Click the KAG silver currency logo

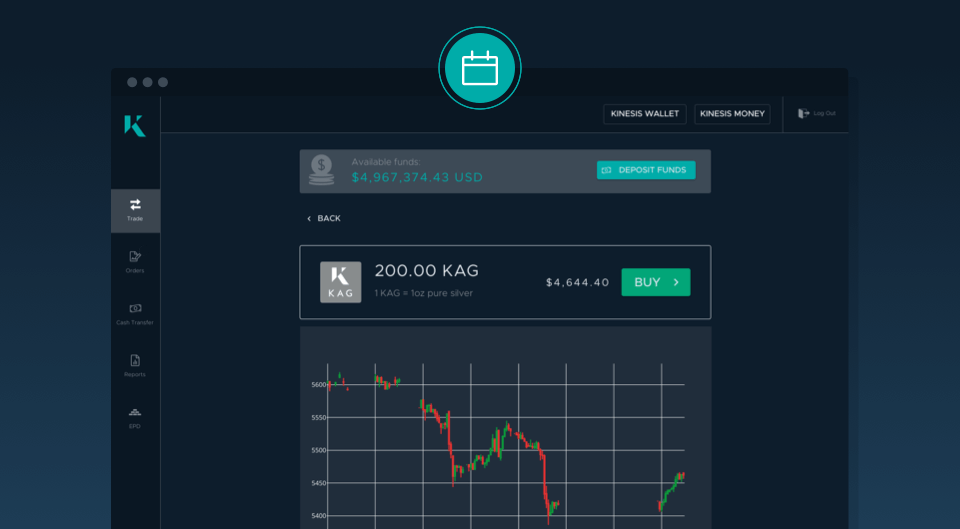(340, 282)
